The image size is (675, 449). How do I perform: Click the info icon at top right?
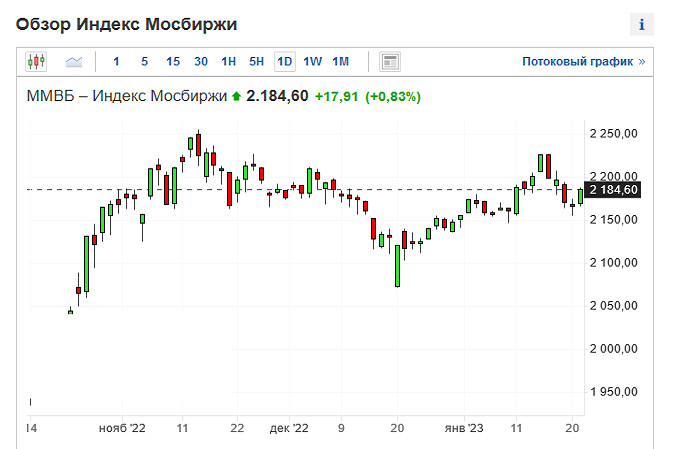[x=642, y=22]
